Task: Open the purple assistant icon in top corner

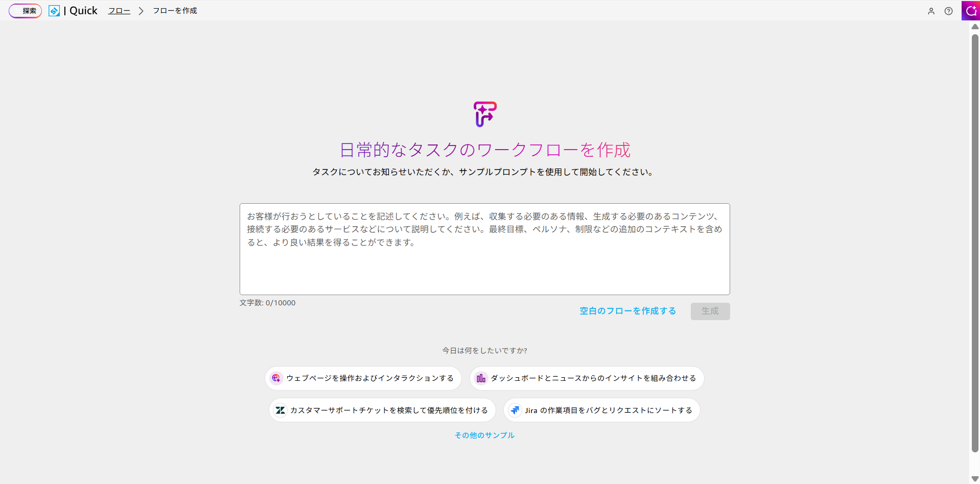Action: 970,11
